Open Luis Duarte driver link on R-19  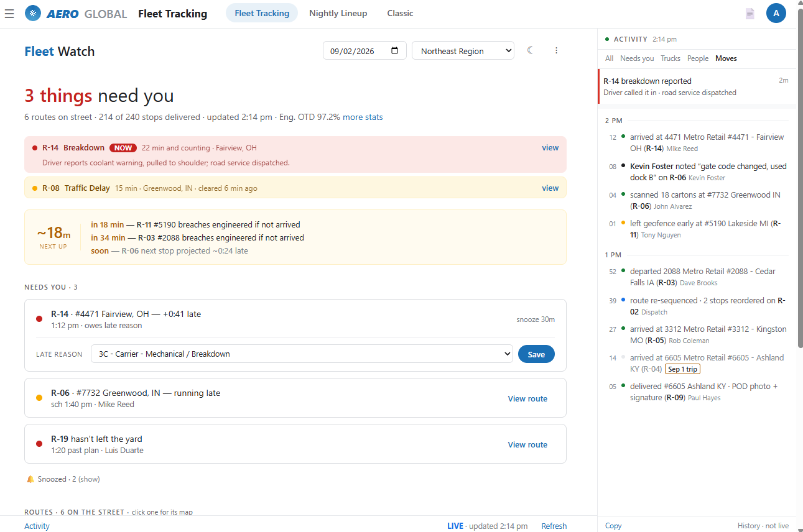pyautogui.click(x=124, y=451)
